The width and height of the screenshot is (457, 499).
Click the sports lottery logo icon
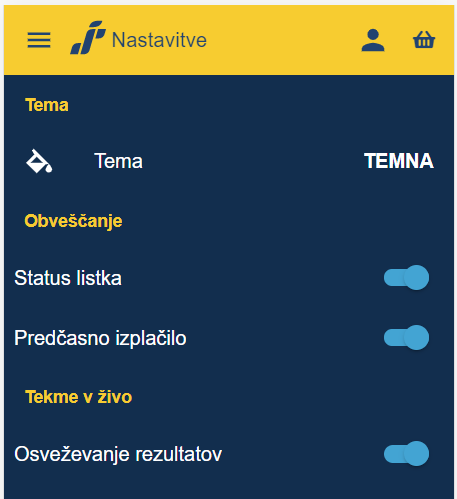[88, 38]
